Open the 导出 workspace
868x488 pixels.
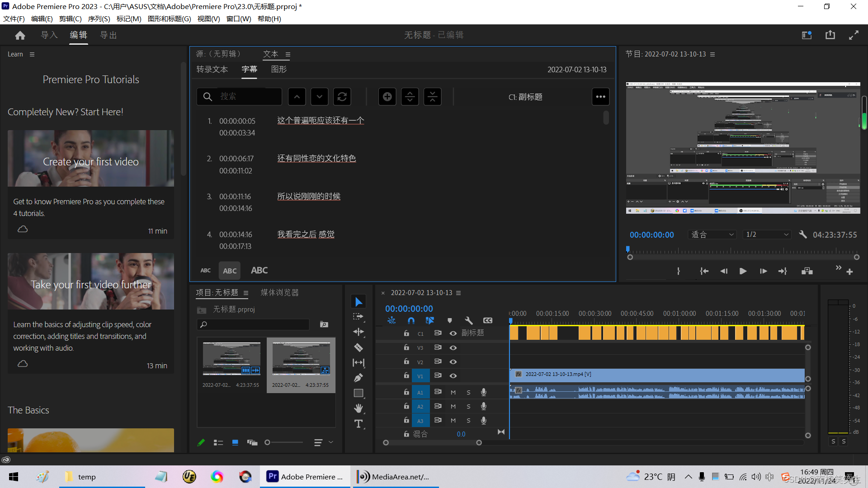(108, 35)
